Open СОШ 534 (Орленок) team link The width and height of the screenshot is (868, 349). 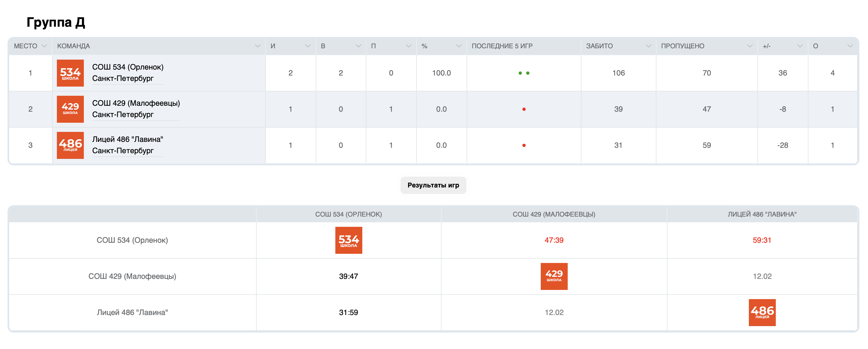(x=128, y=67)
